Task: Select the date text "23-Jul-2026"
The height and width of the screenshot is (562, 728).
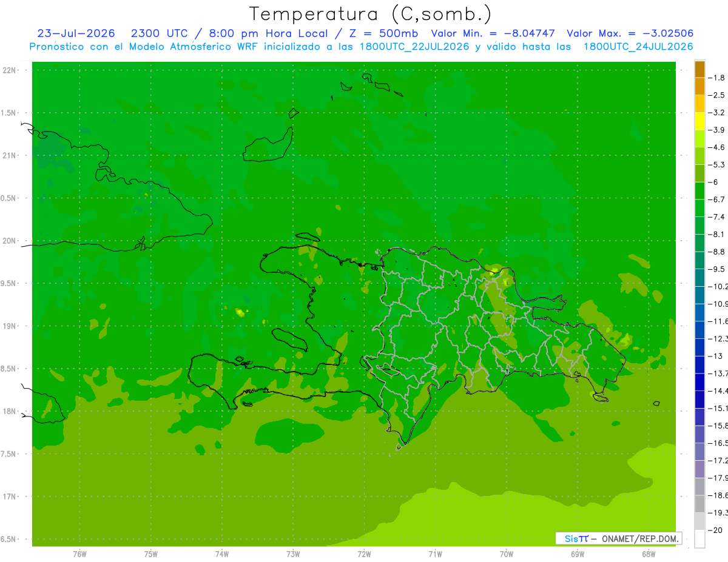Action: point(76,33)
